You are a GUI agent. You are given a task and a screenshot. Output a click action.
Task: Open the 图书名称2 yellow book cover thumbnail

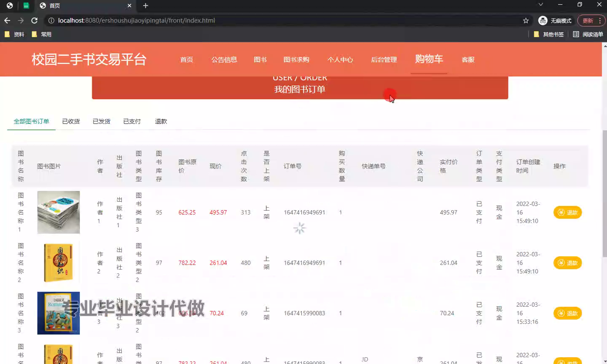59,262
